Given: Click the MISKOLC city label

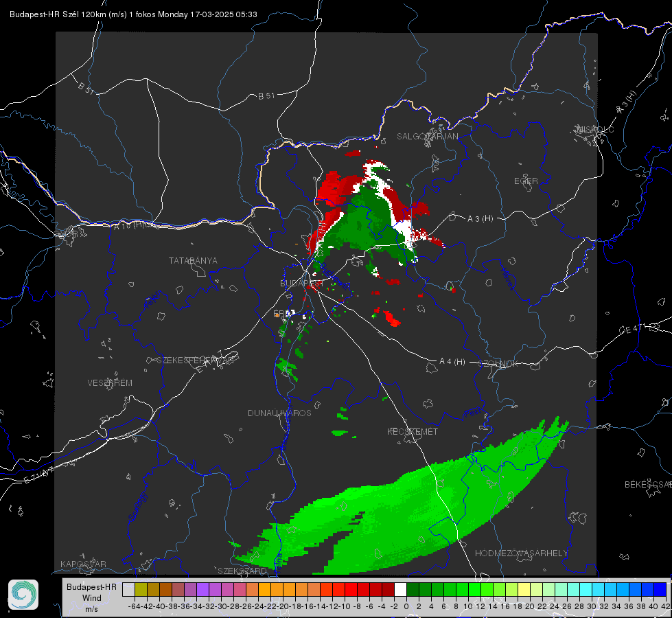Looking at the screenshot, I should [595, 129].
